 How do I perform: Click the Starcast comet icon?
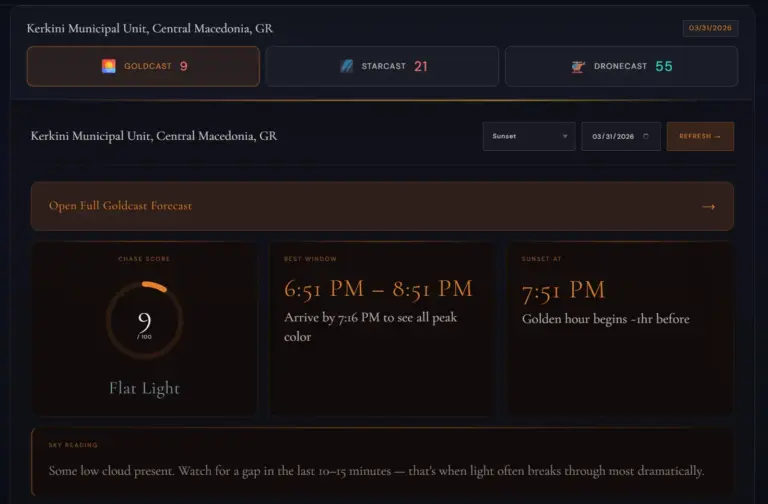click(347, 66)
